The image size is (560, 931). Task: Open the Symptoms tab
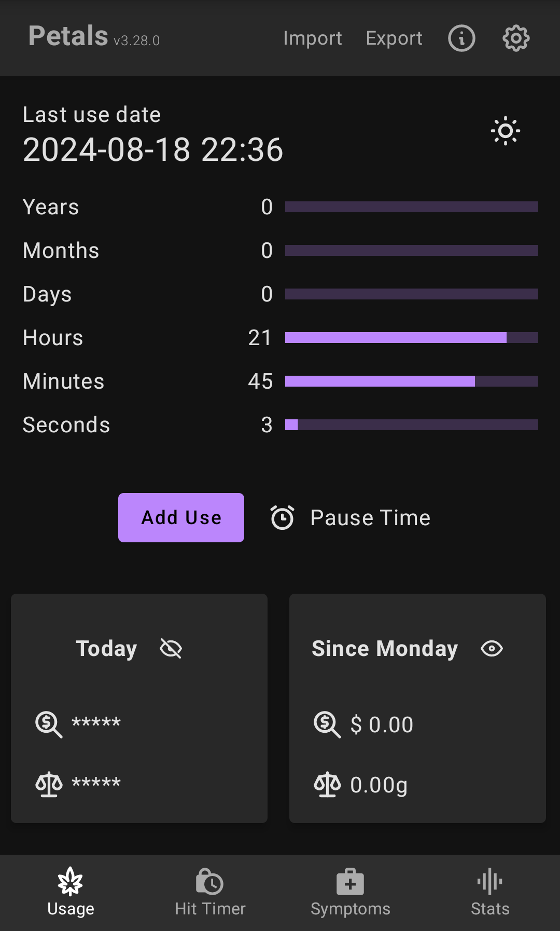[x=350, y=893]
